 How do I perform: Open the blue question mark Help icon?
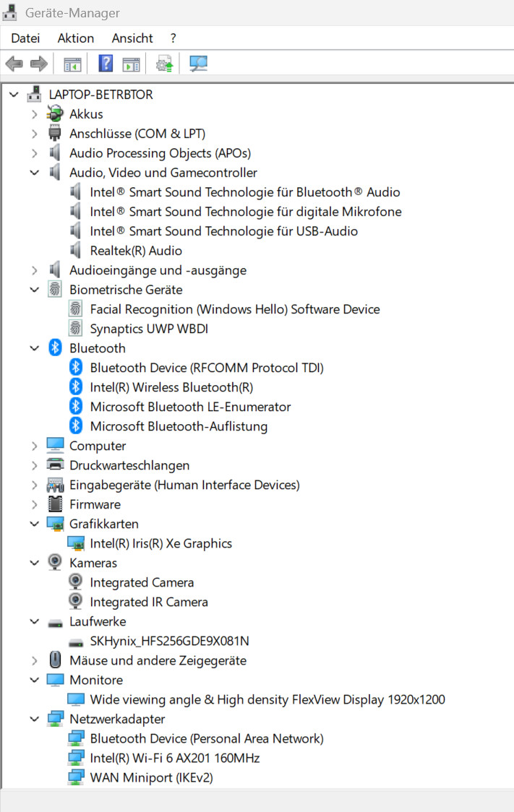tap(106, 63)
